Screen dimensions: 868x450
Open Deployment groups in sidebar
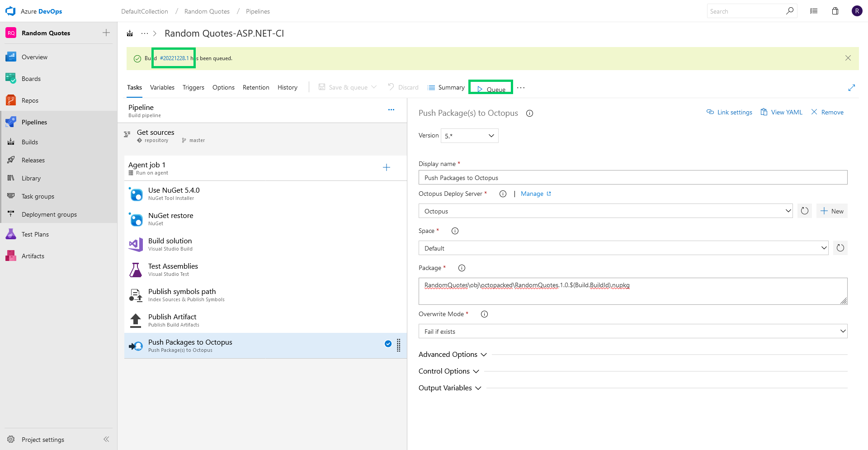59,214
